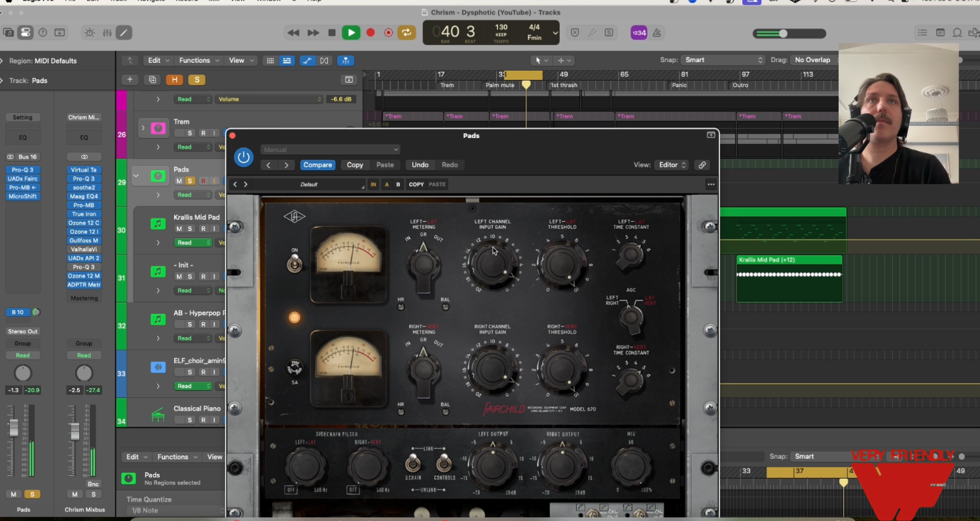Click Undo in the plugin header

[x=420, y=165]
